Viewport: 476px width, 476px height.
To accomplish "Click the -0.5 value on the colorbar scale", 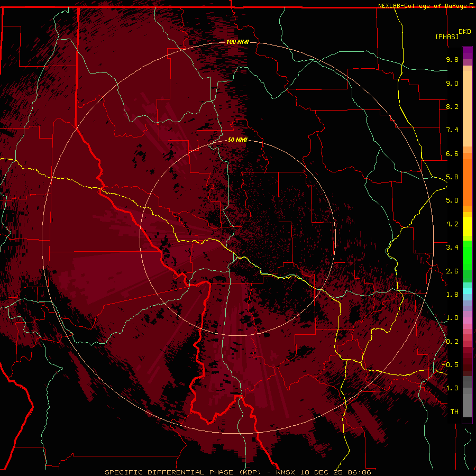I will [x=450, y=365].
